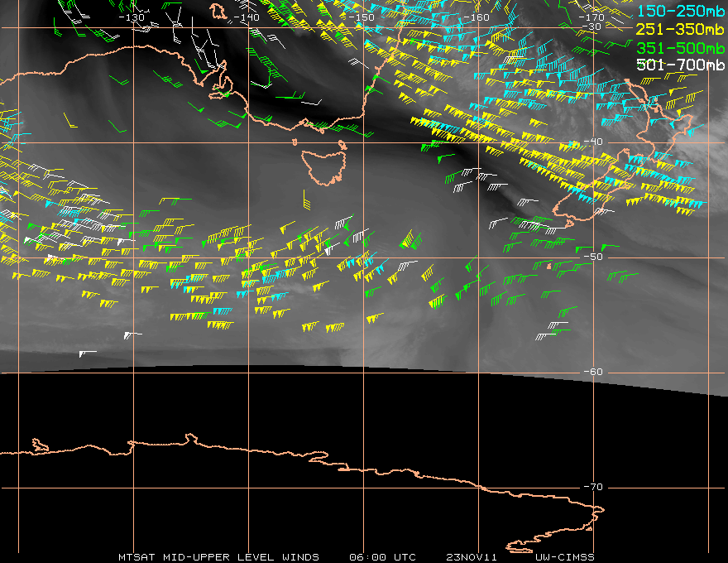
Task: Click the -30 latitude label
Action: (592, 26)
